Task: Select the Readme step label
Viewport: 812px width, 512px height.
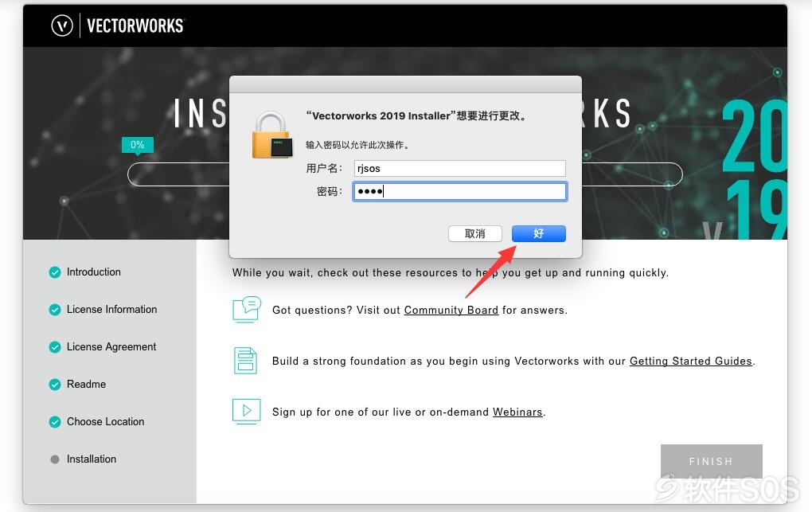Action: pyautogui.click(x=87, y=384)
